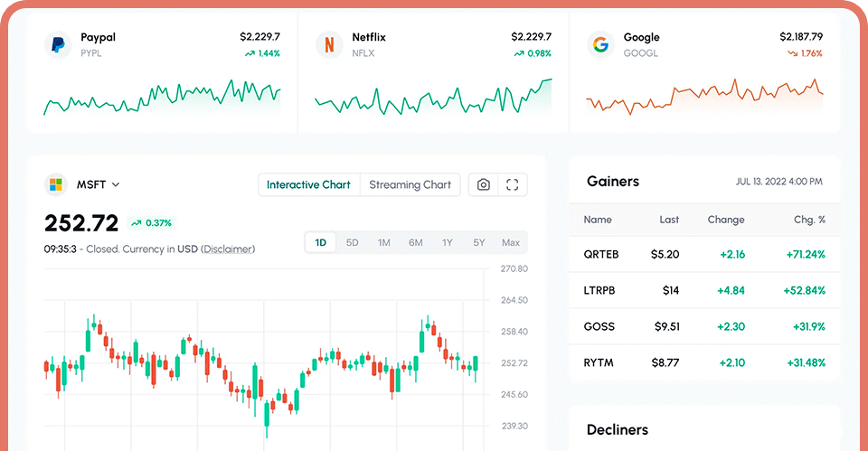Select the 1D time range
Screen dimensions: 868x451
coord(321,242)
